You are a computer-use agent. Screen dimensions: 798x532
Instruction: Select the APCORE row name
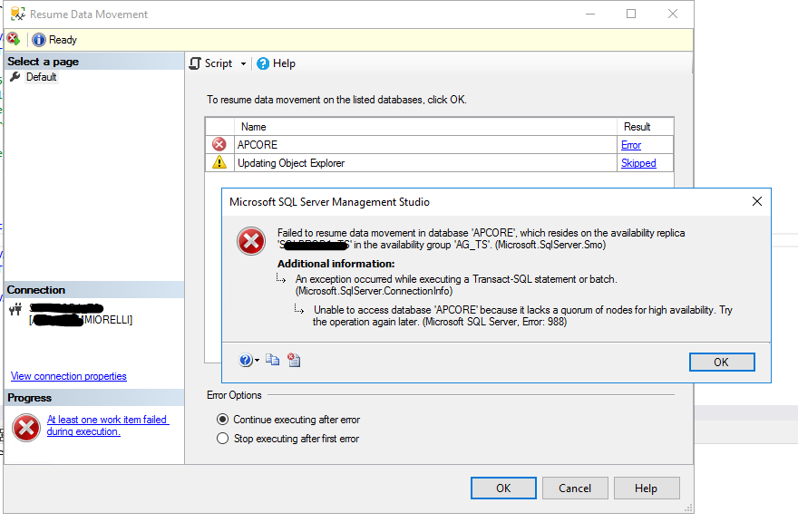coord(258,145)
